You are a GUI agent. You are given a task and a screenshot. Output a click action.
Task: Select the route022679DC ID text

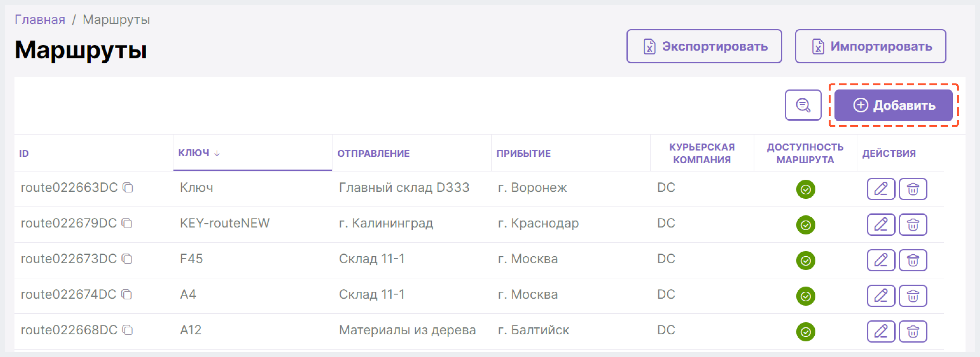click(69, 223)
